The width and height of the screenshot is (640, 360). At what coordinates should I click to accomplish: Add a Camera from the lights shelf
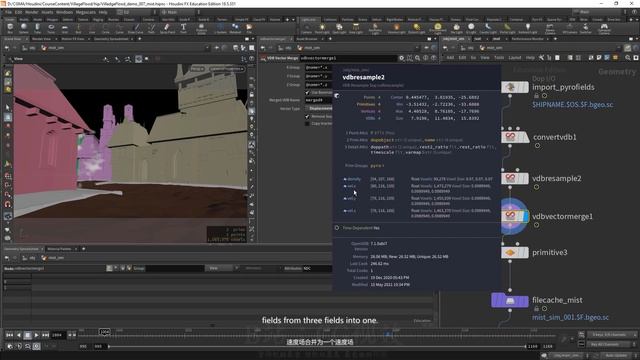[306, 28]
